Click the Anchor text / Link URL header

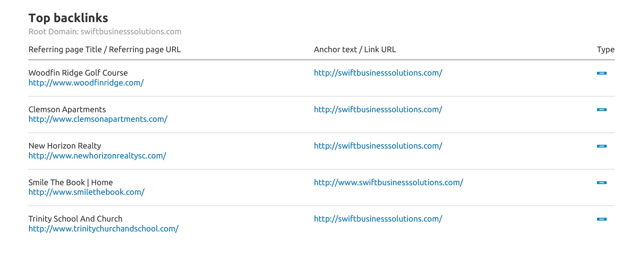(355, 50)
